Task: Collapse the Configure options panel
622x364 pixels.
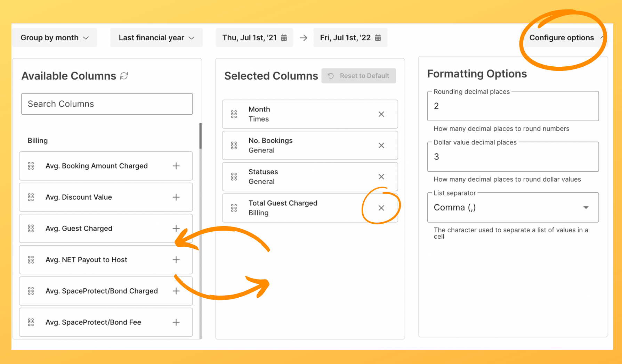Action: (x=565, y=38)
